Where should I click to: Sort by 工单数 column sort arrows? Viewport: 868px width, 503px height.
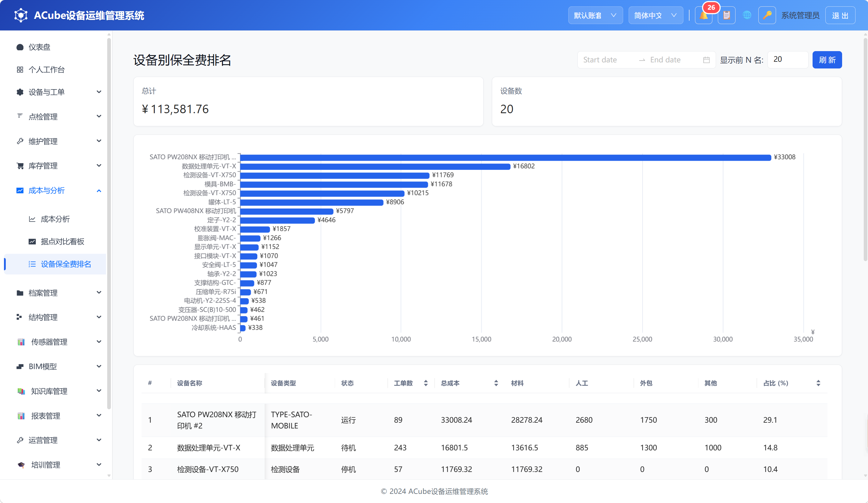(x=426, y=383)
